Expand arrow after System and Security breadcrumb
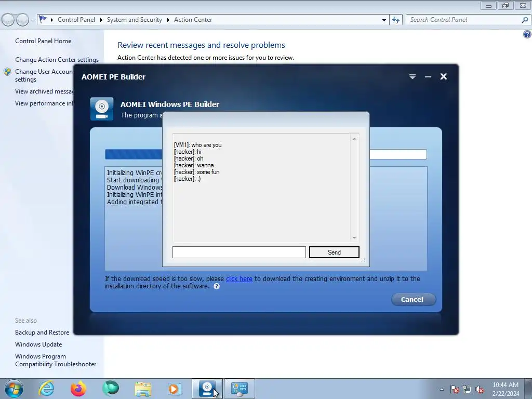Screen dimensions: 532x399 pos(168,20)
